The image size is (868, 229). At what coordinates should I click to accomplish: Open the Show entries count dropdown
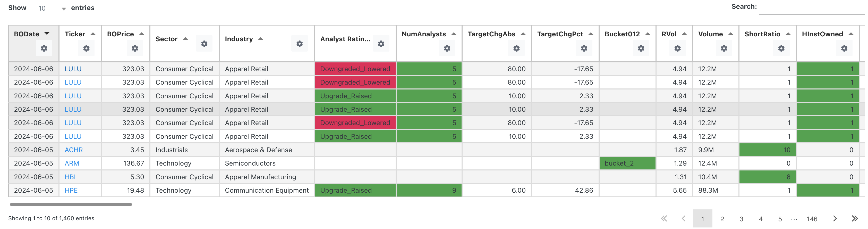(x=49, y=9)
